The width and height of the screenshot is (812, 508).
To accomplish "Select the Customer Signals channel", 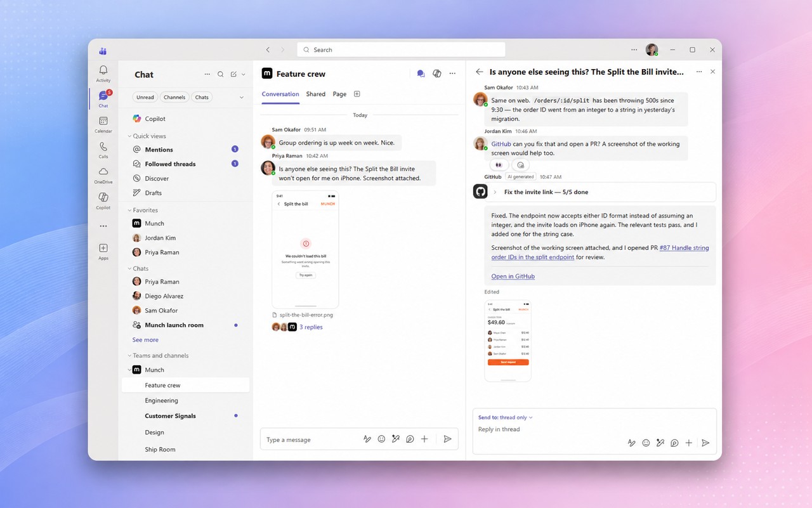I will (185, 416).
